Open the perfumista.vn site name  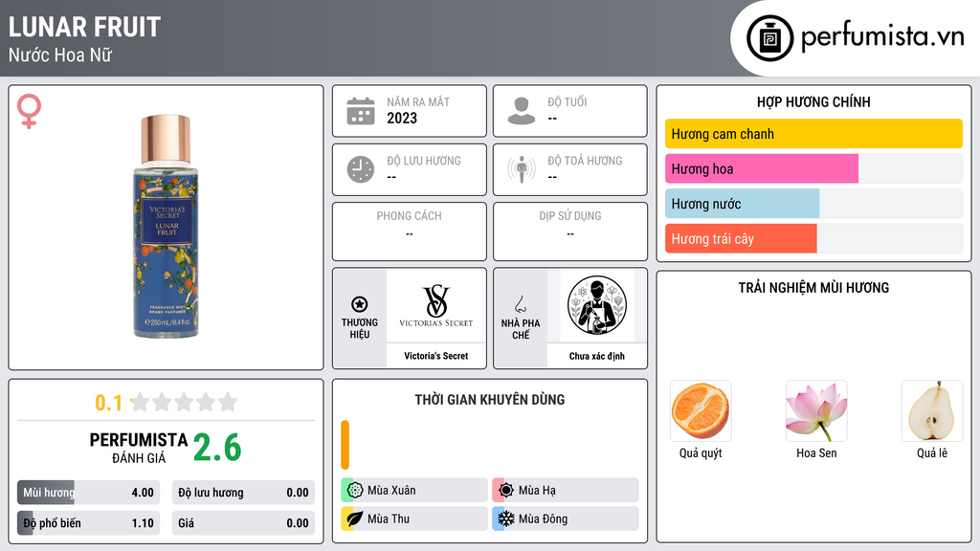(882, 36)
